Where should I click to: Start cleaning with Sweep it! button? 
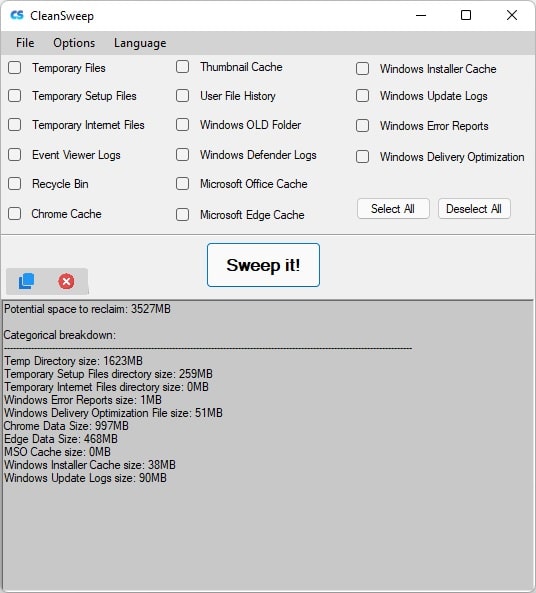(263, 265)
